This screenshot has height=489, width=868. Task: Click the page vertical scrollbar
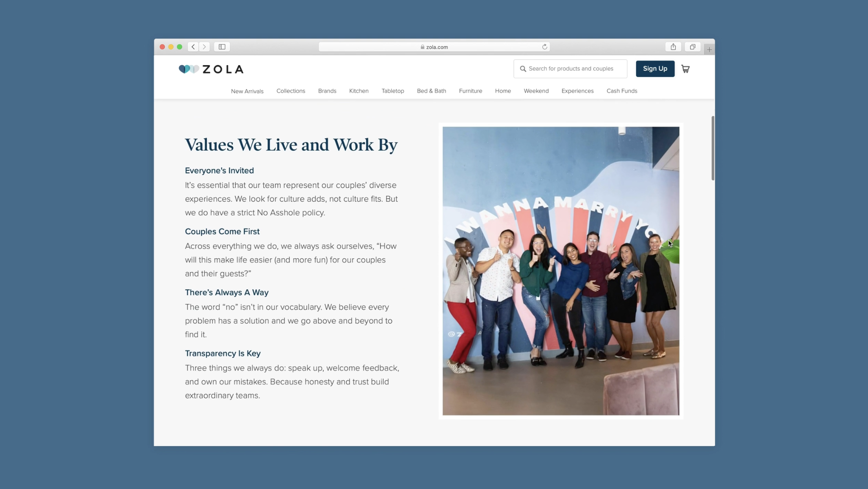712,148
